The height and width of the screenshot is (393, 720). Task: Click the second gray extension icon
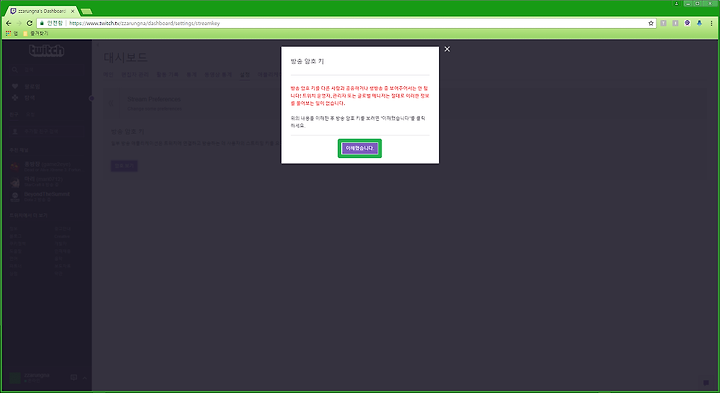coord(675,23)
